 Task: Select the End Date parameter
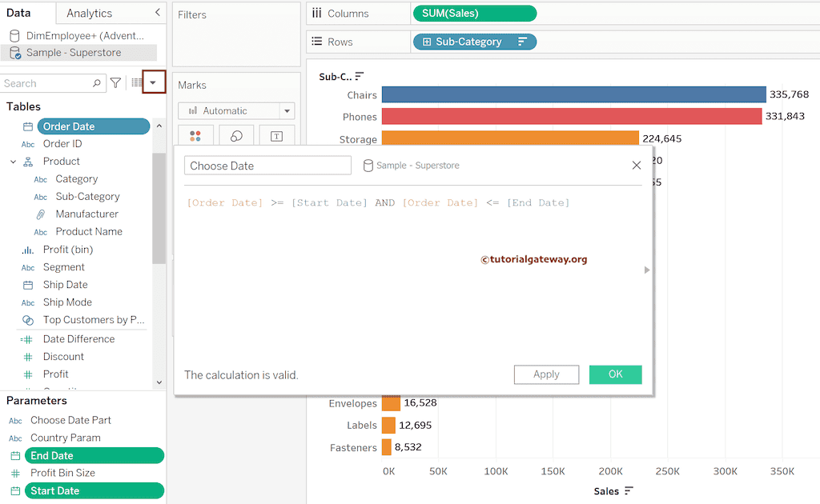(x=94, y=455)
